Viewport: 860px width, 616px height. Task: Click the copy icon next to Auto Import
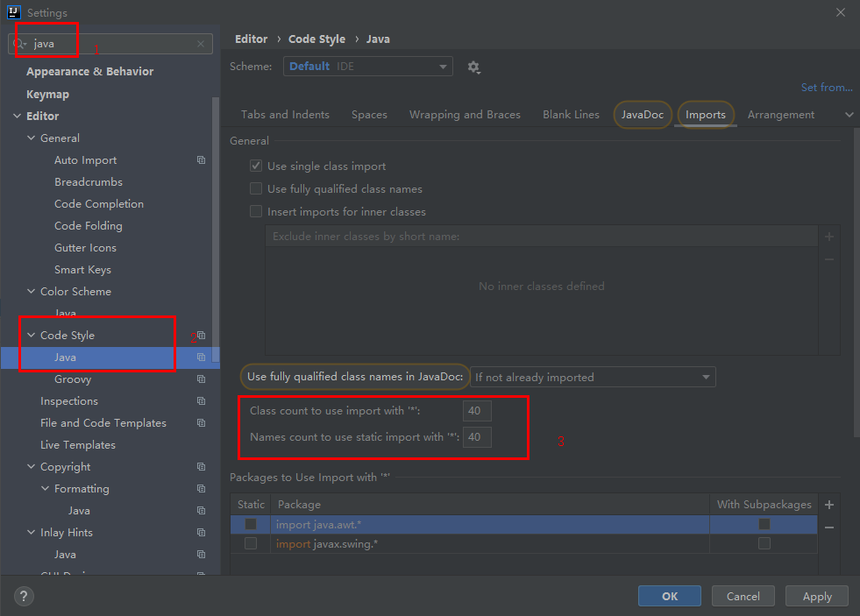click(202, 160)
